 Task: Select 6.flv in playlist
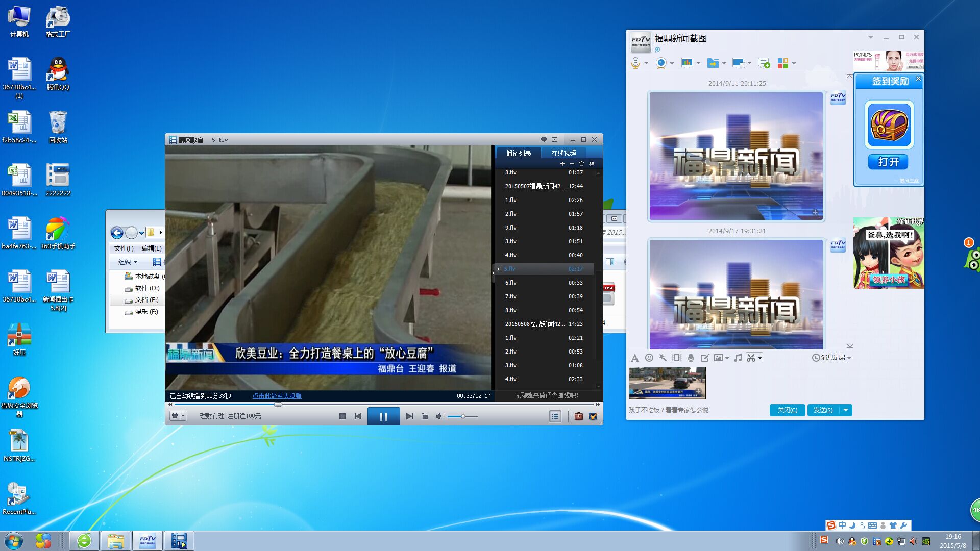(544, 283)
